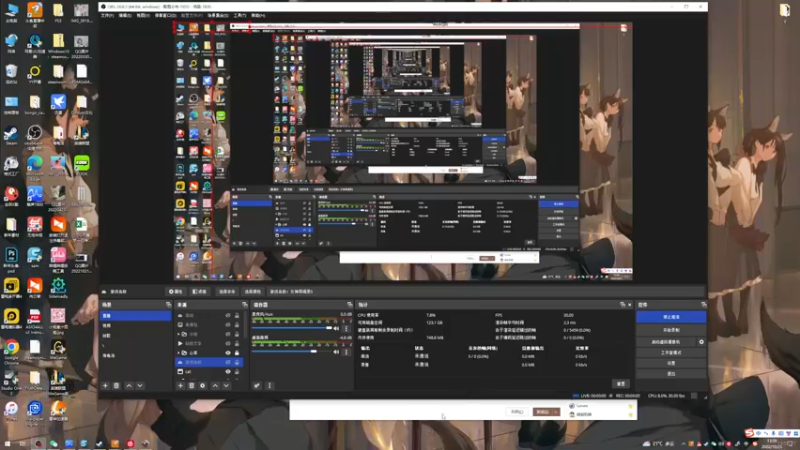
Task: Remove the selected scene with the trash icon
Action: pyautogui.click(x=116, y=386)
